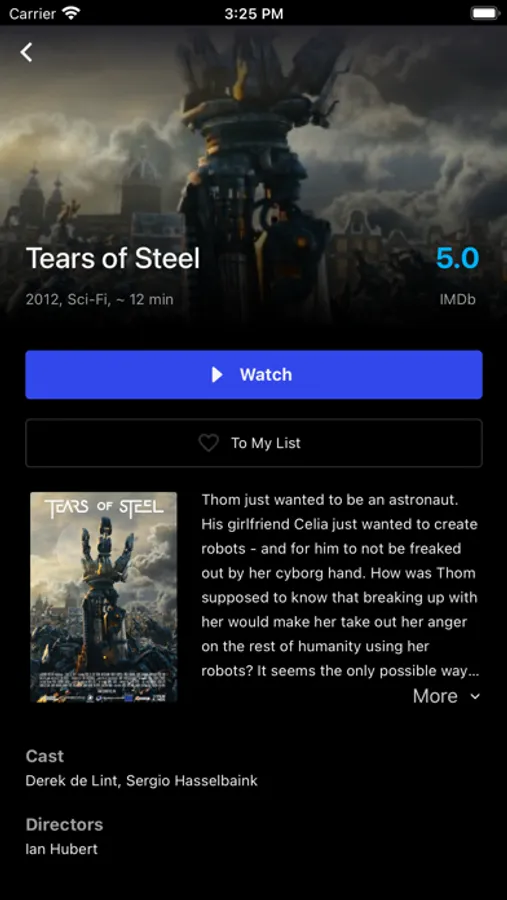Tap the back arrow icon
The height and width of the screenshot is (900, 507).
[x=26, y=52]
